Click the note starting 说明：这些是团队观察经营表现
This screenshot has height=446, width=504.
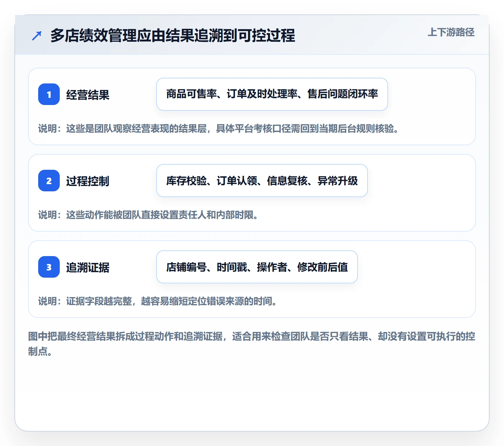pyautogui.click(x=219, y=129)
